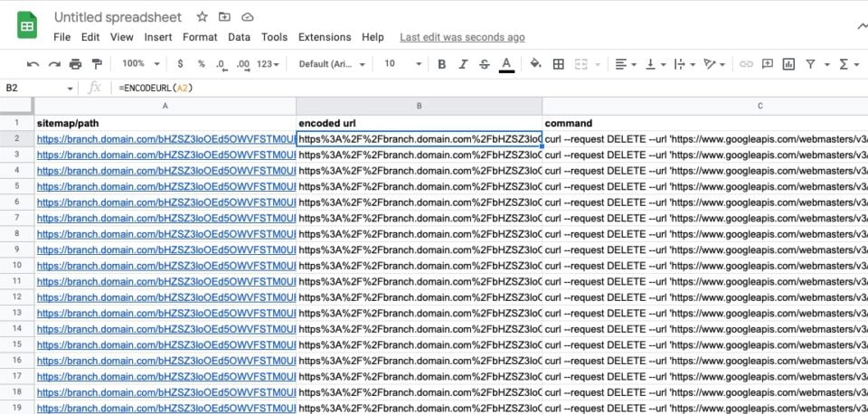The image size is (868, 414).
Task: Select the 'command' header cell
Action: click(705, 123)
